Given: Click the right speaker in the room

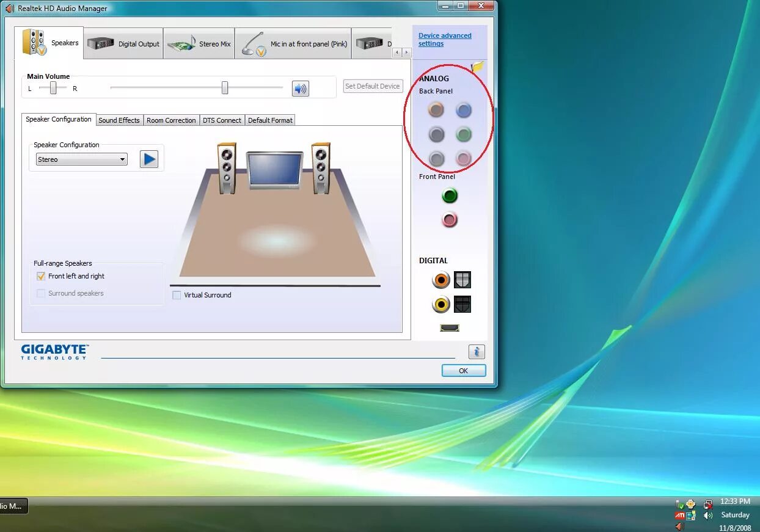Looking at the screenshot, I should [x=321, y=169].
